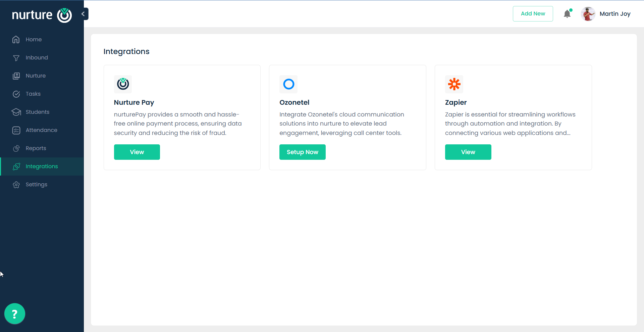This screenshot has width=644, height=332.
Task: Click the Martin Joy username
Action: pos(615,14)
